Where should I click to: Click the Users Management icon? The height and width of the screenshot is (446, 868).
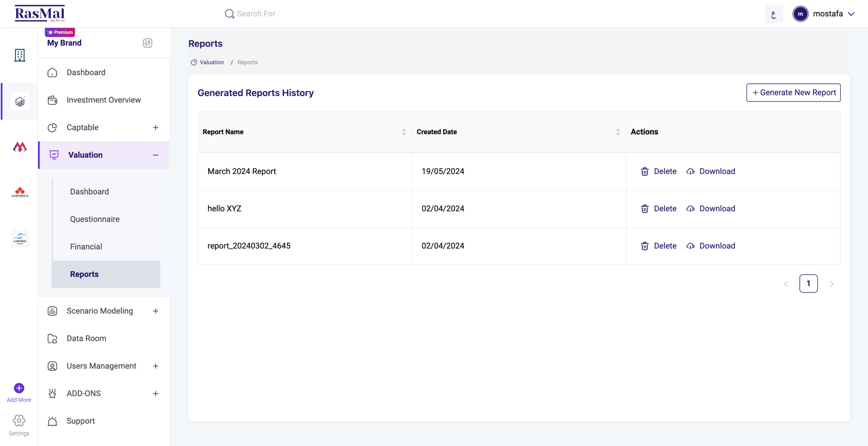click(52, 366)
